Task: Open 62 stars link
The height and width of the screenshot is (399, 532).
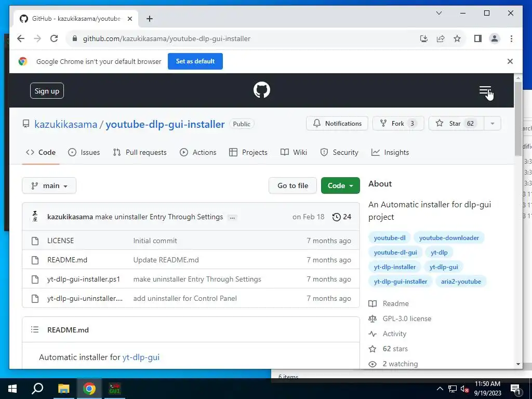Action: (x=388, y=349)
